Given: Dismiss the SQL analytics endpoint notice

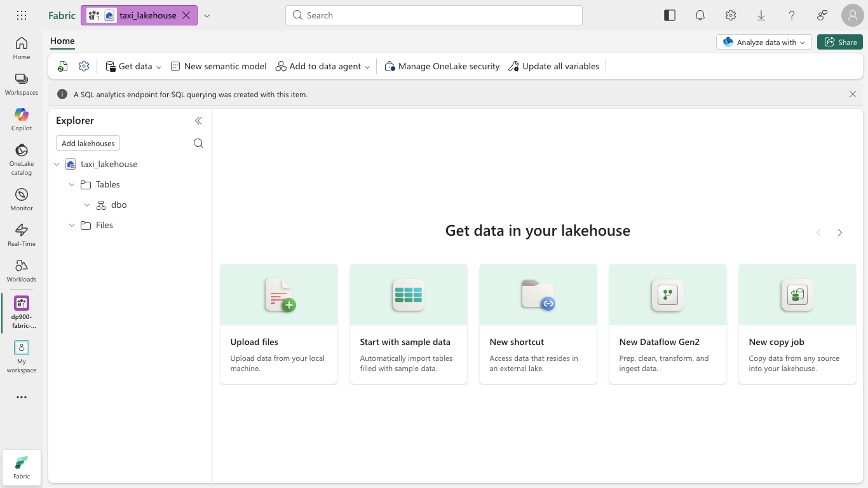Looking at the screenshot, I should (853, 94).
